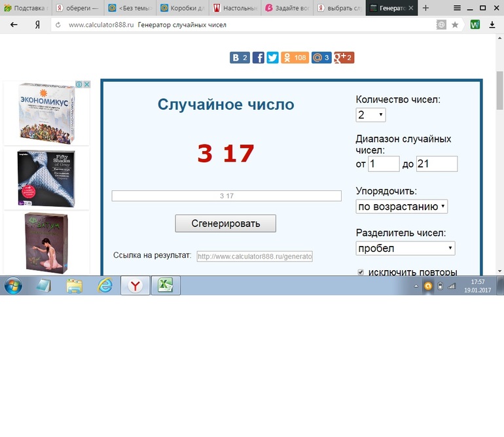Screen dimensions: 504x437
Task: Share via Odnoklassniki icon showing 108
Action: pyautogui.click(x=295, y=58)
